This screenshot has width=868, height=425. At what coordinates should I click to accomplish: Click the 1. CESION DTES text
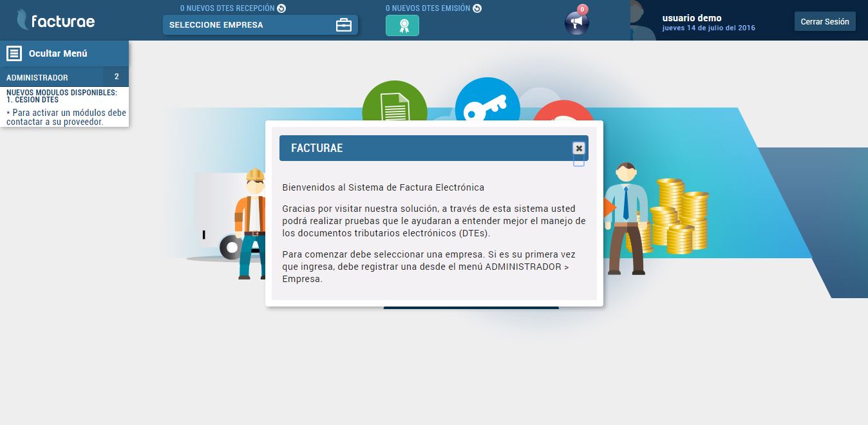32,100
